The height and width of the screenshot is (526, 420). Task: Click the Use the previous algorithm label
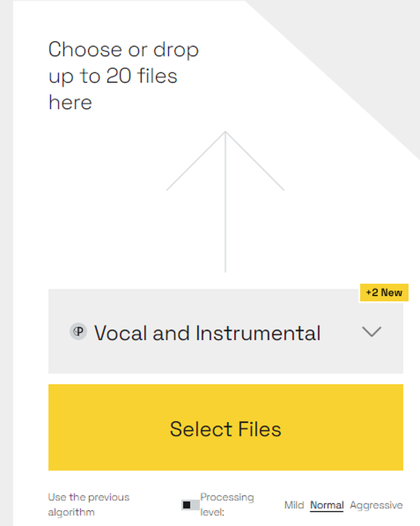pyautogui.click(x=89, y=505)
